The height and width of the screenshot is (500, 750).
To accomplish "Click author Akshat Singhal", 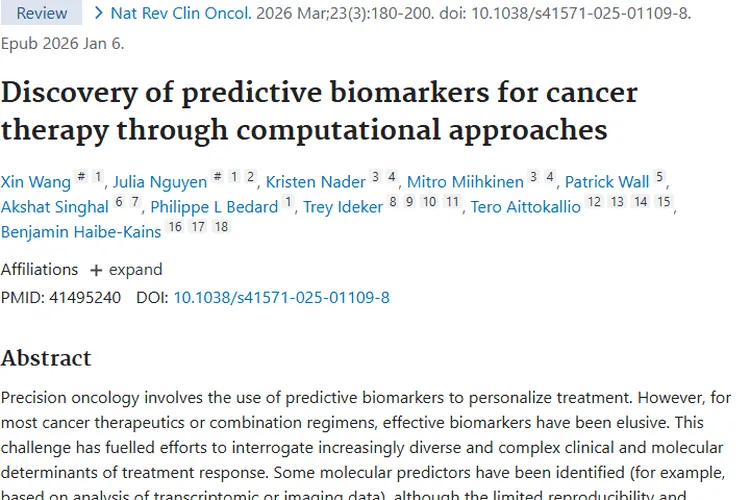I will point(55,207).
